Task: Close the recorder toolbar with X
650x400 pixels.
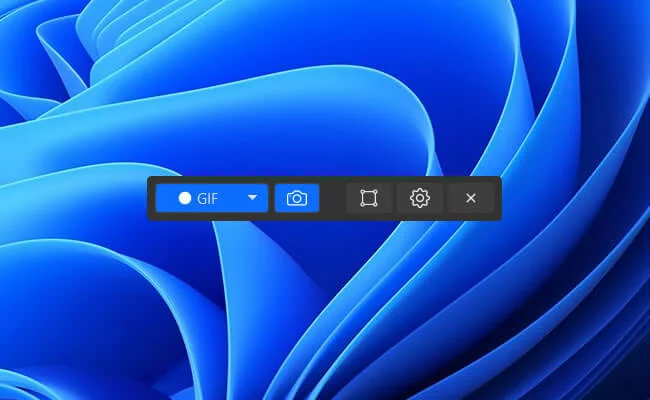Action: pyautogui.click(x=471, y=198)
